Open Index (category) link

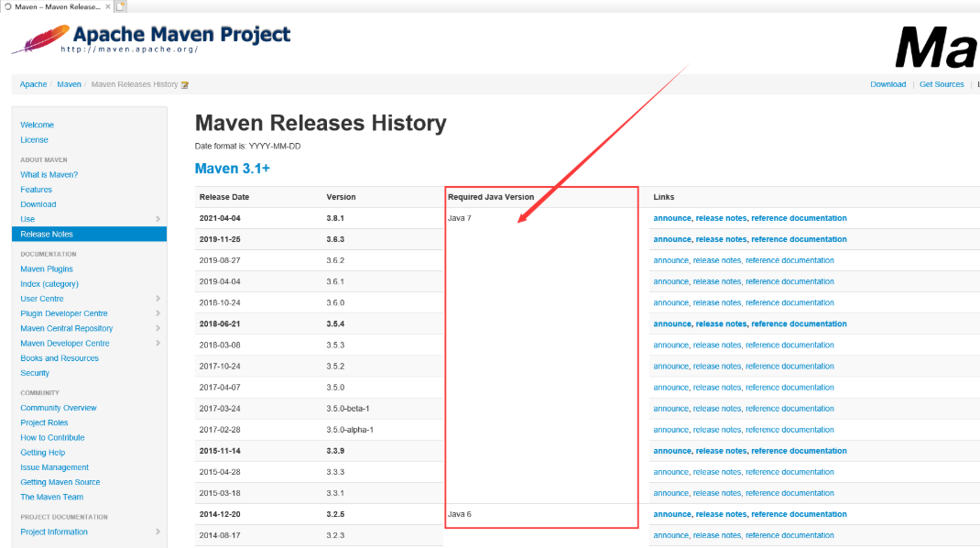pos(49,284)
